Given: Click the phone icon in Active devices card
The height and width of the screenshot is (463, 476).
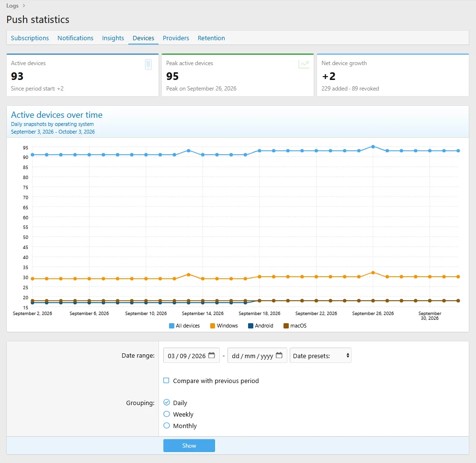Looking at the screenshot, I should pos(148,64).
